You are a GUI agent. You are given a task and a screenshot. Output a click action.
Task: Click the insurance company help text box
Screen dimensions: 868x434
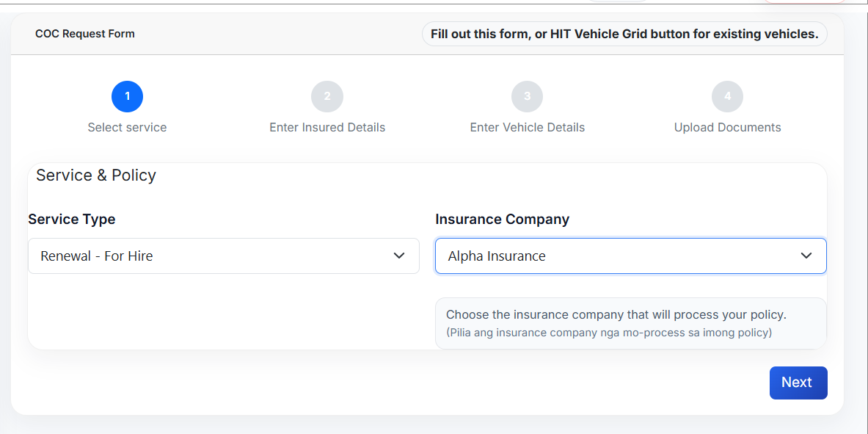[x=630, y=323]
